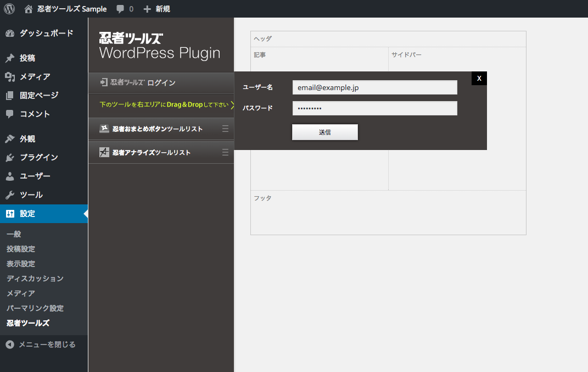588x372 pixels.
Task: Expand 忍者アナライズツールリスト
Action: tap(161, 152)
